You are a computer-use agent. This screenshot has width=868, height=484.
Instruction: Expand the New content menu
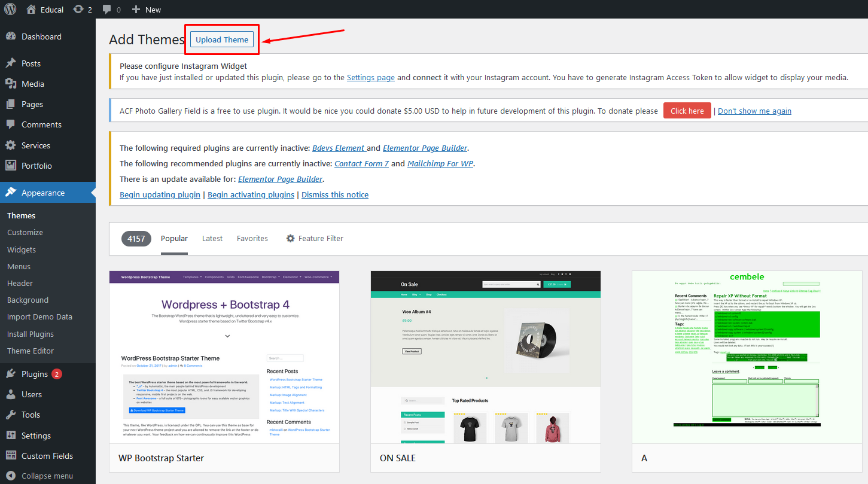click(x=147, y=10)
